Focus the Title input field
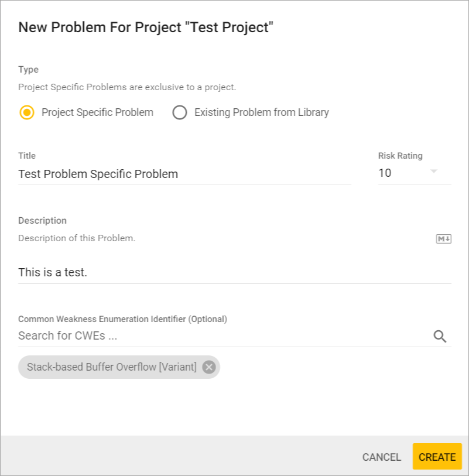 tap(184, 174)
